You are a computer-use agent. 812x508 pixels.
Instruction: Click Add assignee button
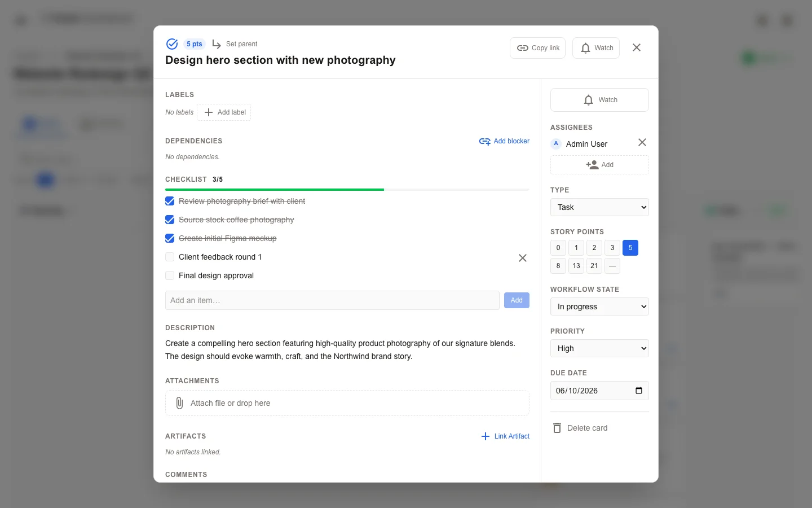tap(599, 165)
